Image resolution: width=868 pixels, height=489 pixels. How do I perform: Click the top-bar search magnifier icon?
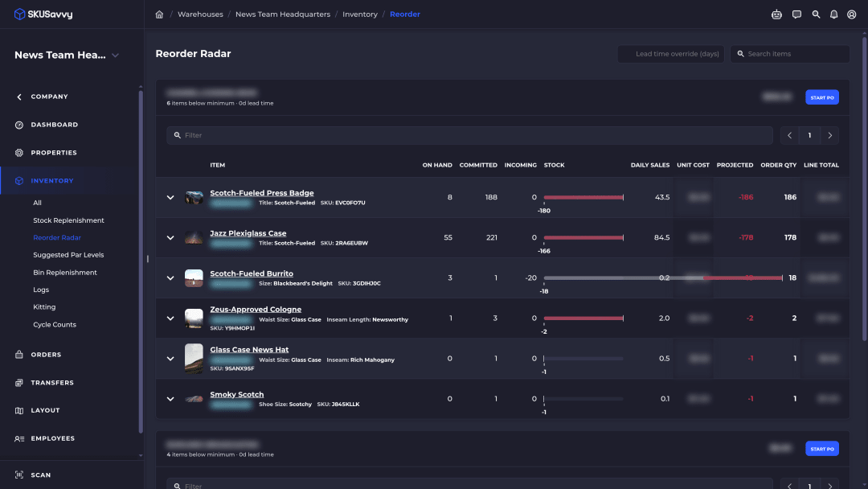[816, 14]
